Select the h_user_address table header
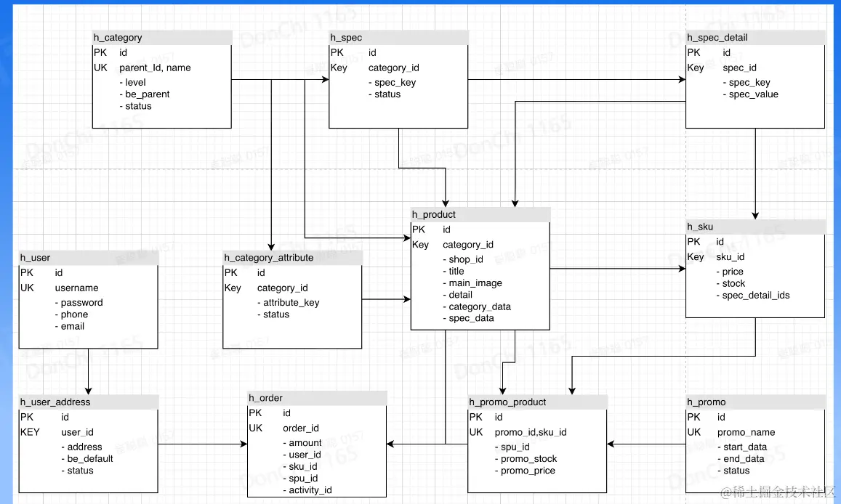 [89, 402]
